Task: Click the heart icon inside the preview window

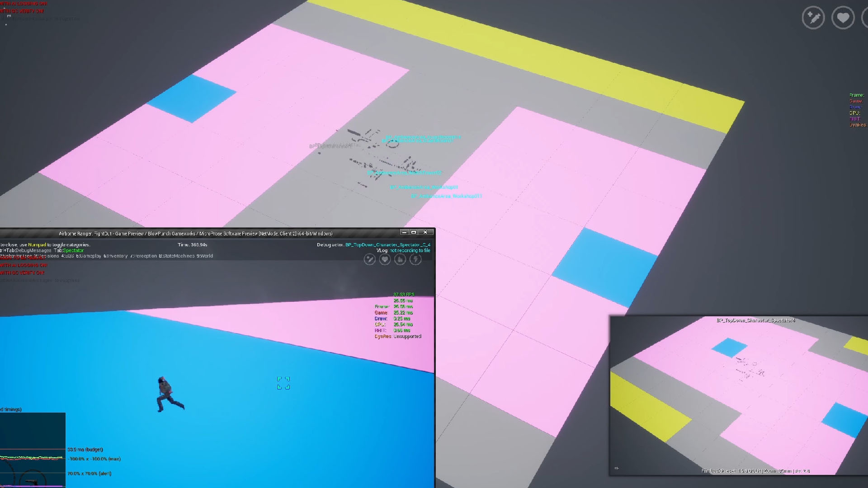Action: [385, 259]
